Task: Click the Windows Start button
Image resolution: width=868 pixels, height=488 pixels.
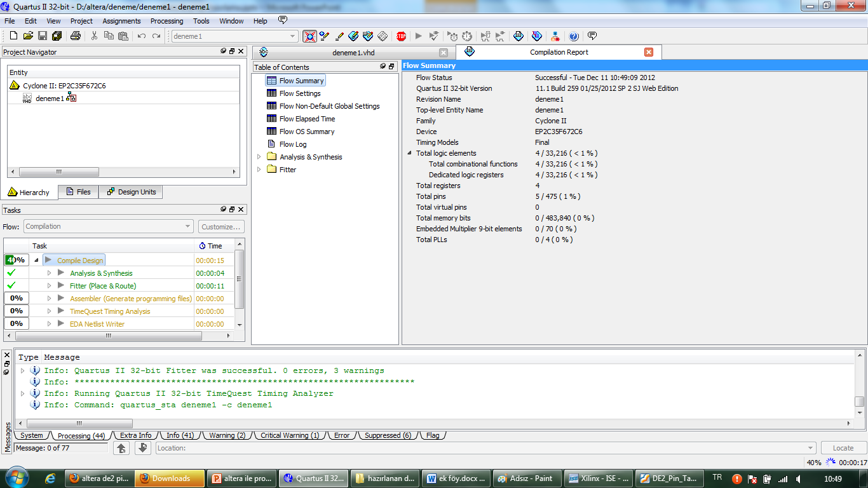Action: coord(17,478)
